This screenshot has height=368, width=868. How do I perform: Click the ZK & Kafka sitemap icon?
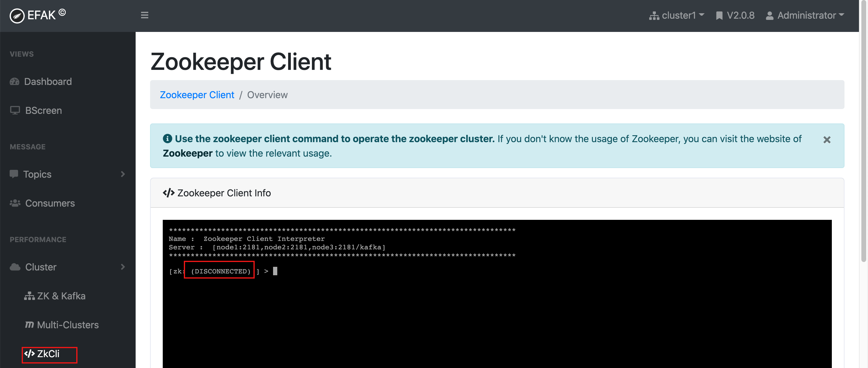tap(29, 296)
